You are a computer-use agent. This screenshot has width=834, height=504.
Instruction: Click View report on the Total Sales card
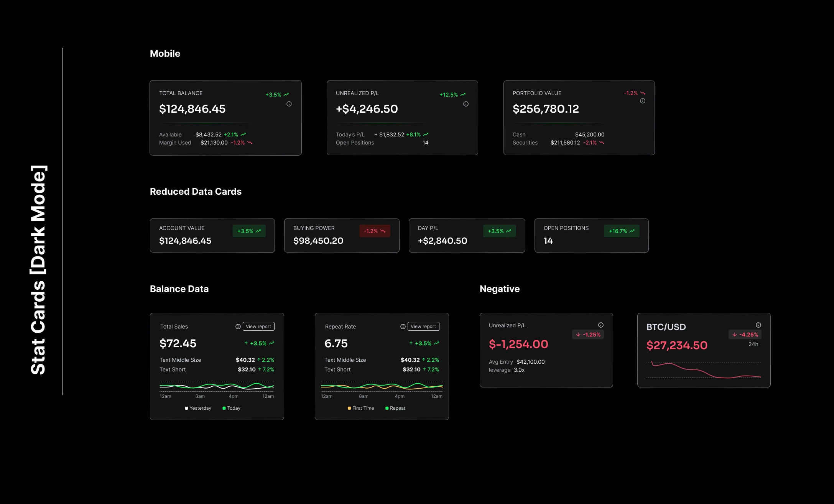258,326
